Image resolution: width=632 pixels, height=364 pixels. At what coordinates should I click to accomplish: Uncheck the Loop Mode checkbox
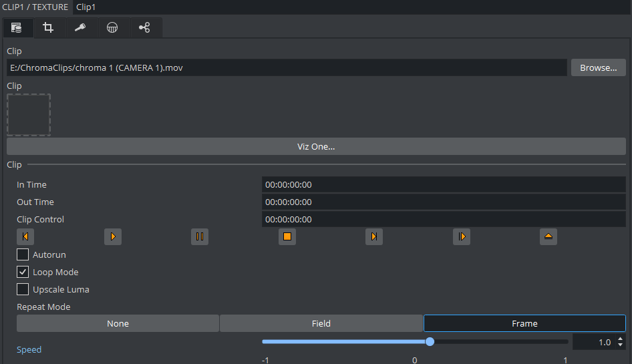(x=23, y=272)
